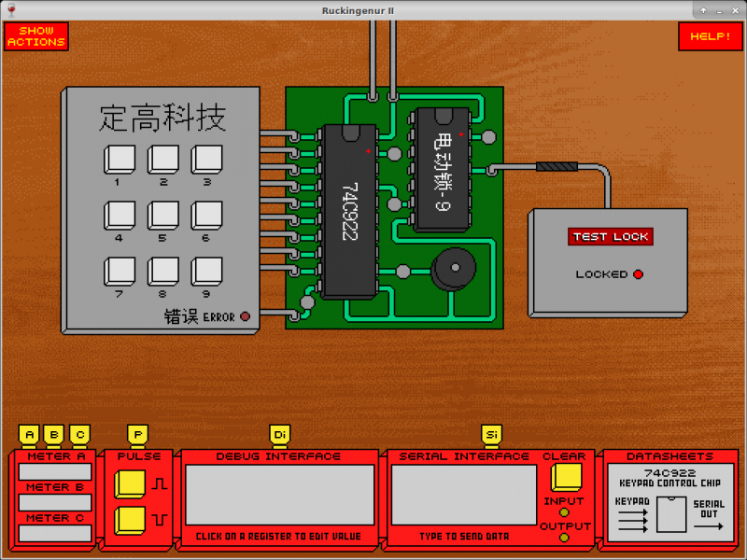Click the serial interface text display
Viewport: 747px width, 560px height.
[463, 495]
